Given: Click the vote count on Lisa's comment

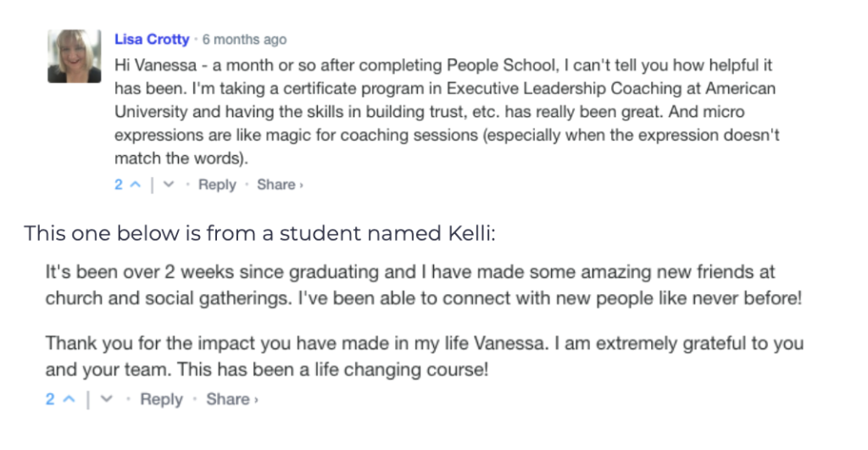Looking at the screenshot, I should pos(120,185).
